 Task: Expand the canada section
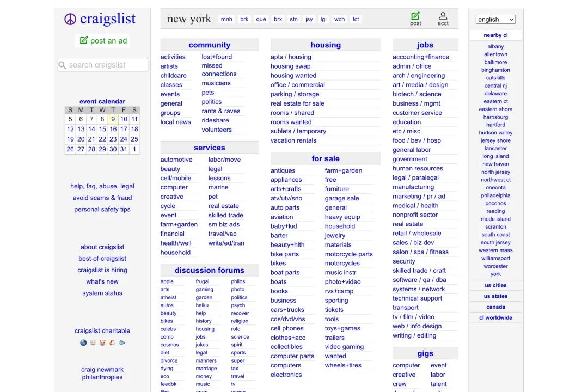click(x=495, y=307)
